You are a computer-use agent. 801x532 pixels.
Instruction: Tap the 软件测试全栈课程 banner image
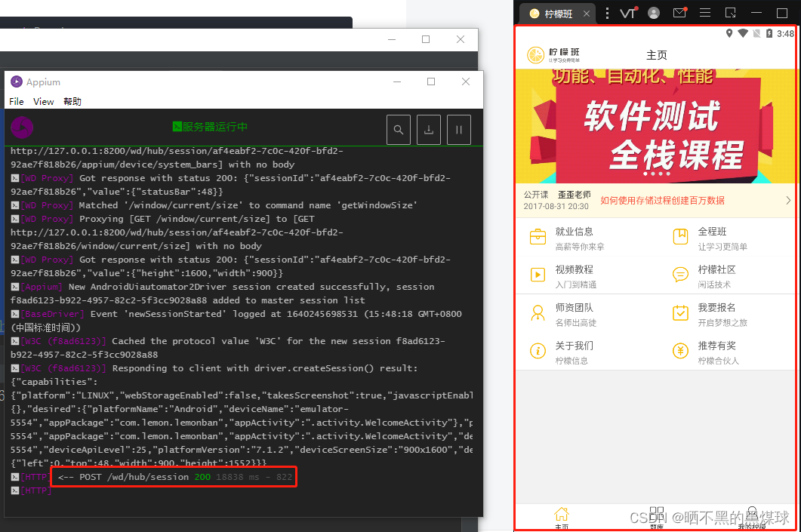tap(655, 126)
